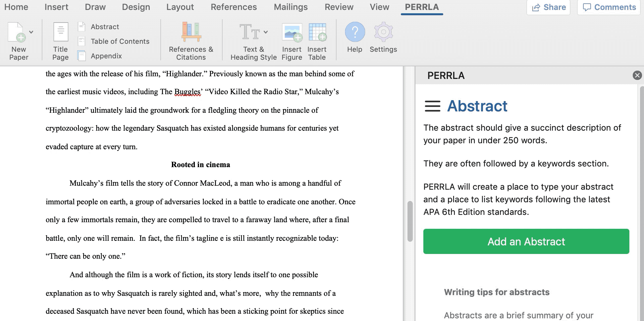Open PERRLA Help
The height and width of the screenshot is (321, 644).
coord(355,32)
